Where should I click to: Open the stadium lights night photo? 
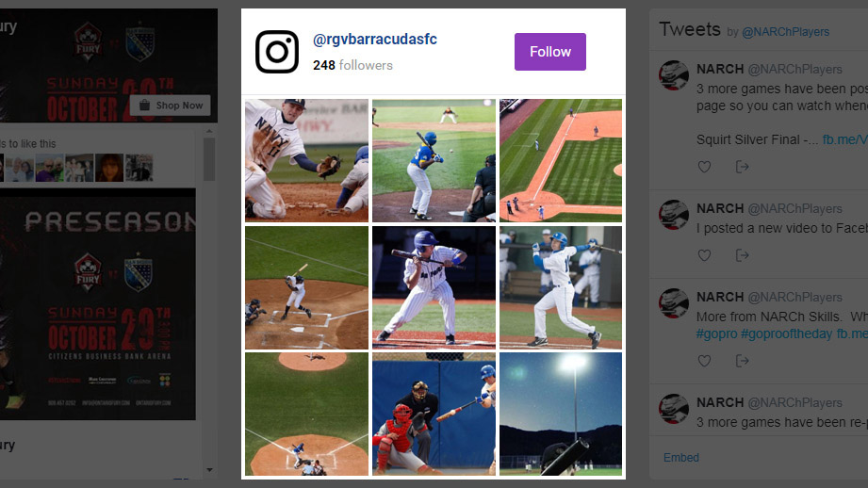click(560, 414)
